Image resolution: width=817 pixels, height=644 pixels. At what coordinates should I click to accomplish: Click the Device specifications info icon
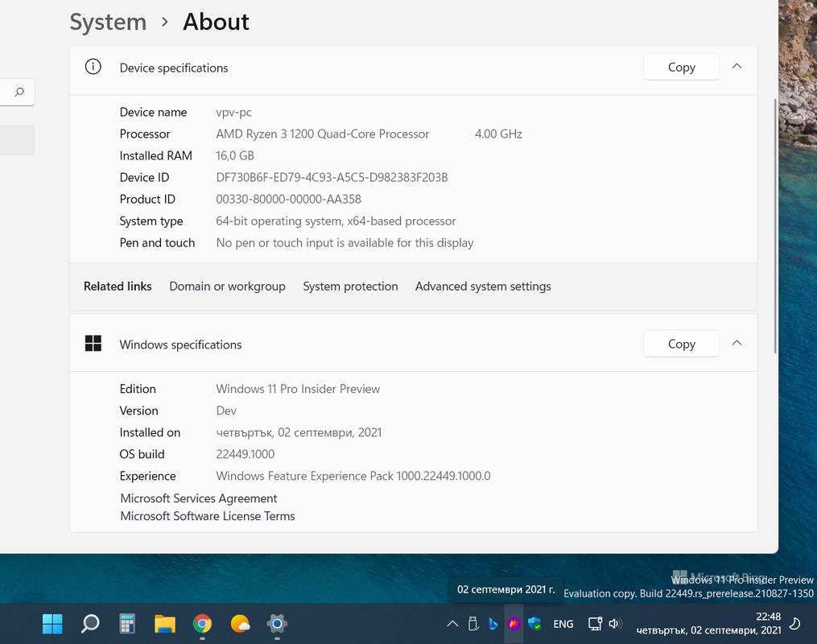tap(93, 67)
